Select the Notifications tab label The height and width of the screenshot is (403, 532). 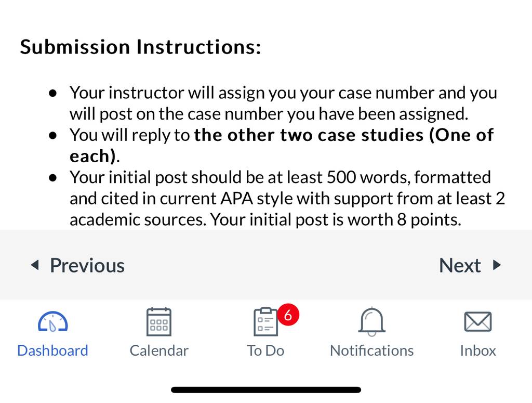coord(372,350)
